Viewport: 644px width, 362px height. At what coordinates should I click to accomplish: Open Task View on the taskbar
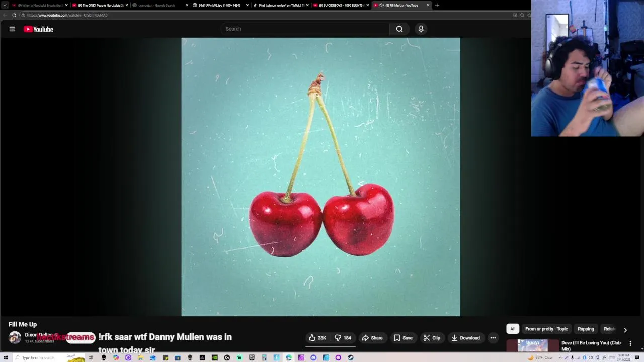91,357
